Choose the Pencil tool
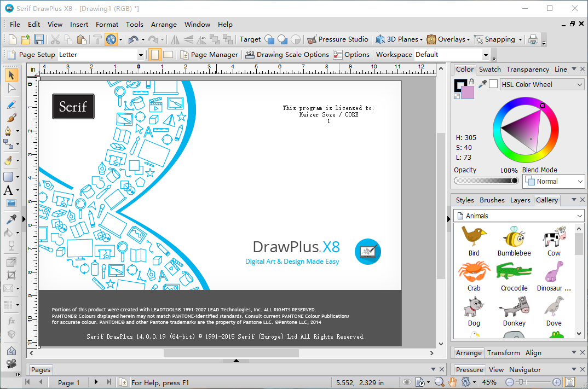 10,104
